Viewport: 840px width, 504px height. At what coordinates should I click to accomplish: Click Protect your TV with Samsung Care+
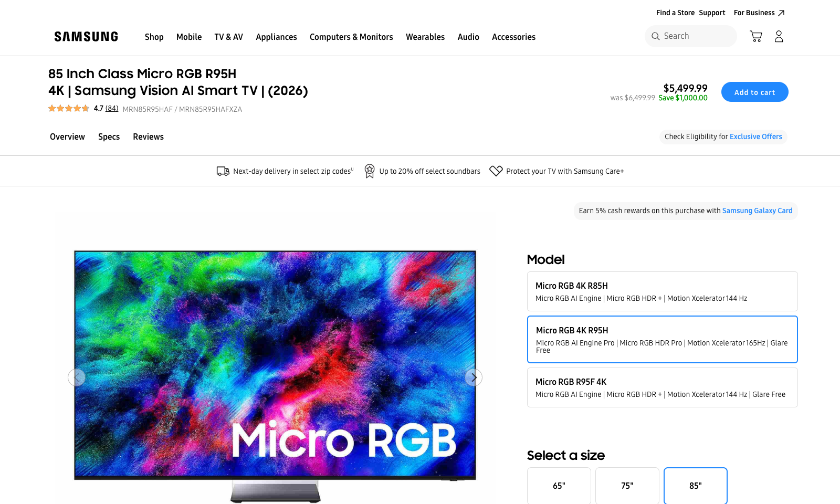coord(565,171)
